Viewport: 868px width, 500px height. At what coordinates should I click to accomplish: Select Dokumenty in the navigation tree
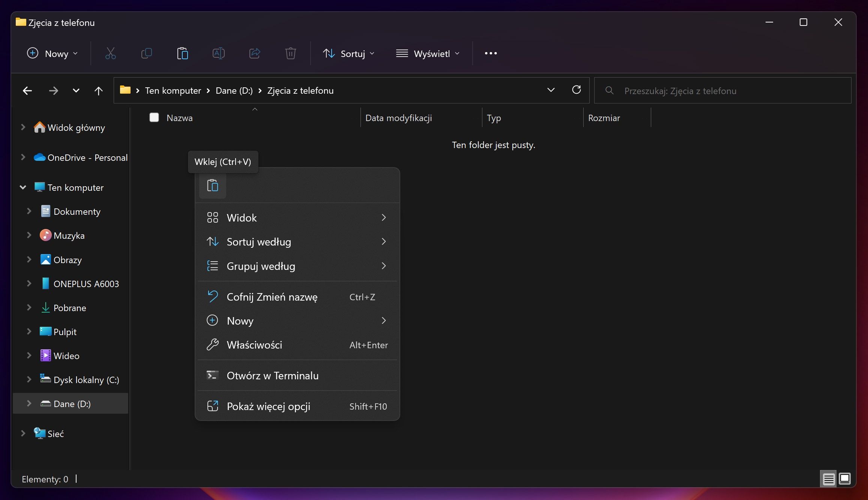[x=77, y=212]
